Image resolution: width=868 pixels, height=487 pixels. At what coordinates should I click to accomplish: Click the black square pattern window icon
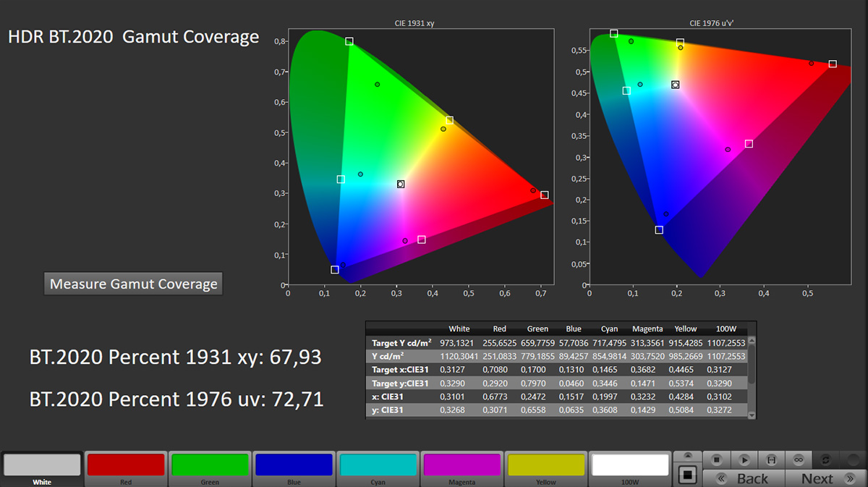click(687, 475)
